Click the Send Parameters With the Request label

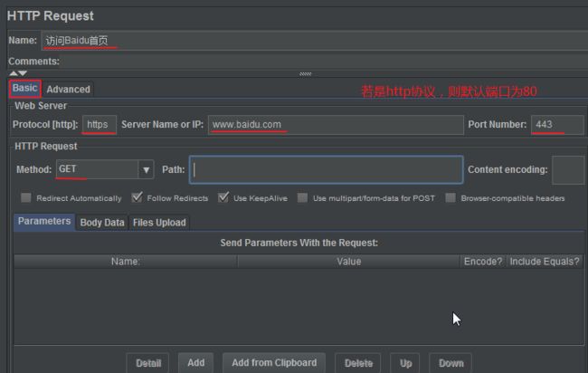[x=299, y=243]
